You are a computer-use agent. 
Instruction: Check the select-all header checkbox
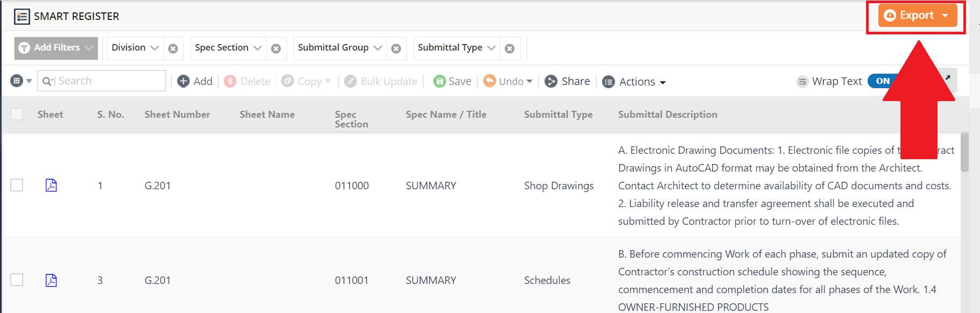17,114
